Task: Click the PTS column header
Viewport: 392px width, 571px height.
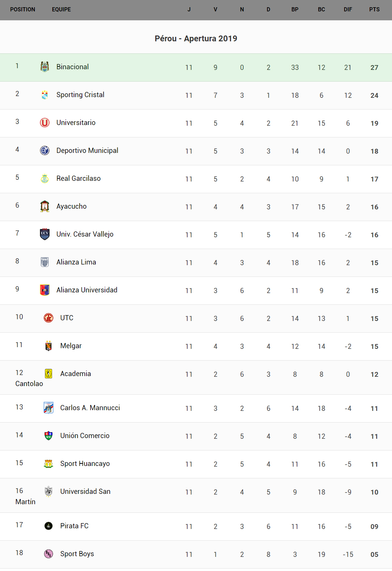Action: click(374, 10)
